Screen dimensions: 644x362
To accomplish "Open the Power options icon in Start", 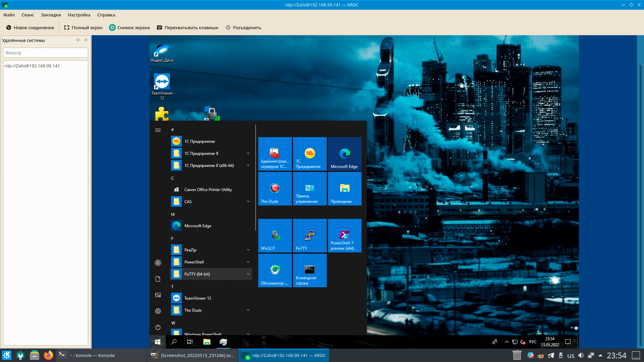I will click(x=158, y=327).
